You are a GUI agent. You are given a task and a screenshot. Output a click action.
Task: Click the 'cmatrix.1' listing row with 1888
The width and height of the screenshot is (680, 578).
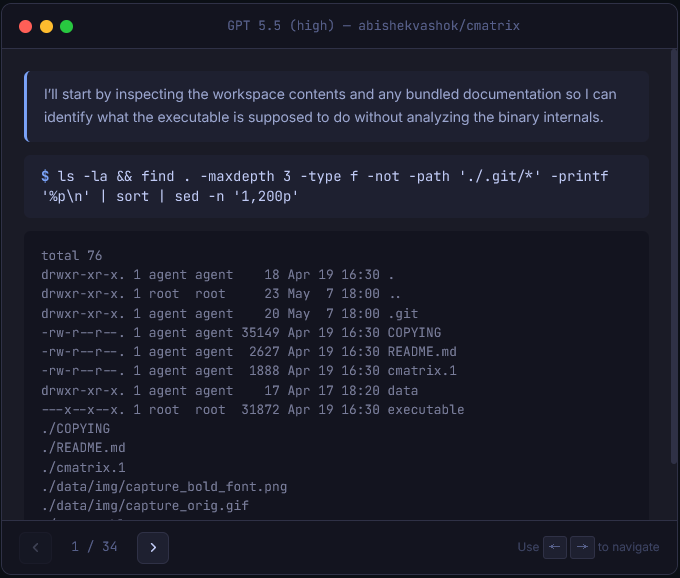tap(249, 371)
